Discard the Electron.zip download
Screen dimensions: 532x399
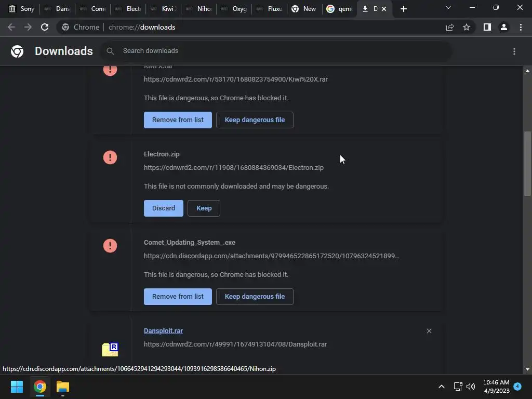click(x=164, y=208)
